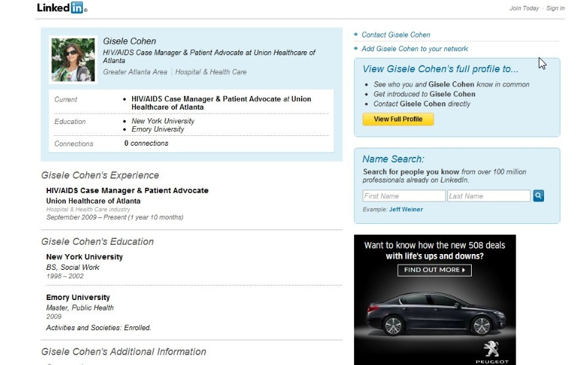Viewport: 588px width, 365px height.
Task: Click the arrow bullet beside Contact Gisele Cohen
Action: tap(356, 35)
